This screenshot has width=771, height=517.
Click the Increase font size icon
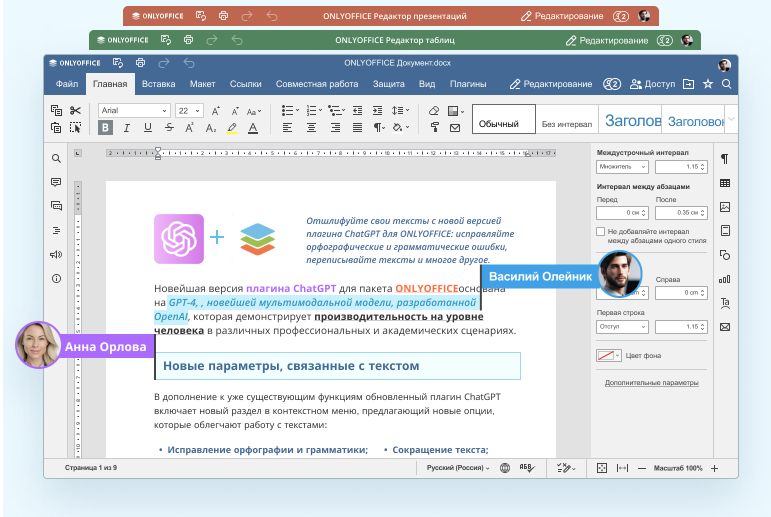pos(215,111)
